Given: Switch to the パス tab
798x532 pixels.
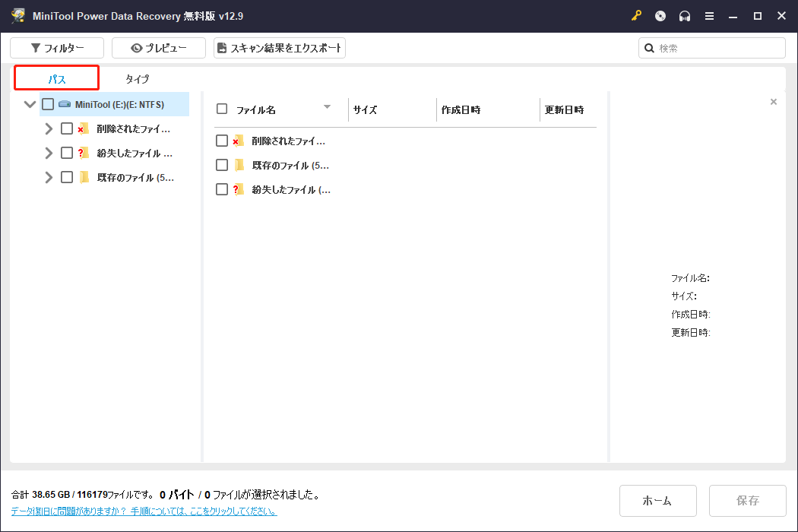Looking at the screenshot, I should (x=56, y=78).
